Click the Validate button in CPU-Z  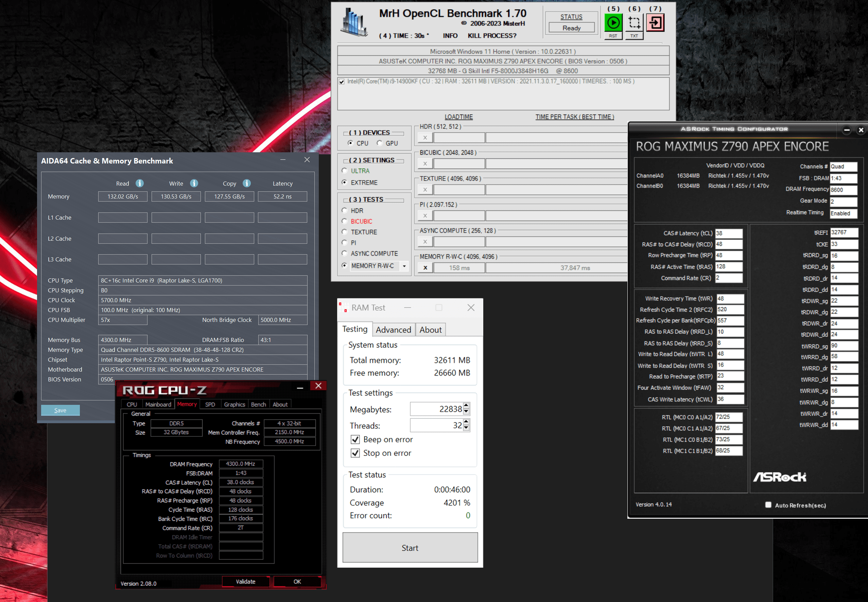point(245,582)
